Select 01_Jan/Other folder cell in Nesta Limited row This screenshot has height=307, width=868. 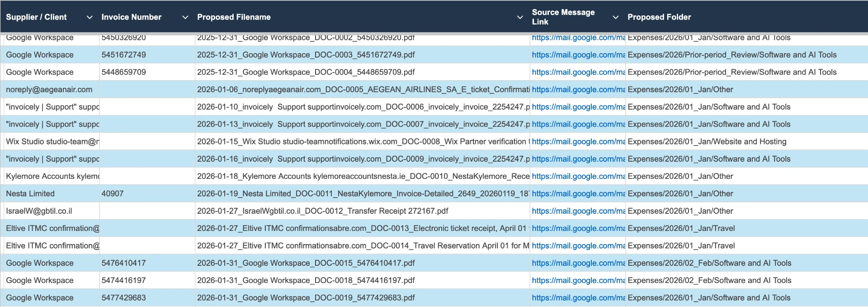pyautogui.click(x=746, y=194)
